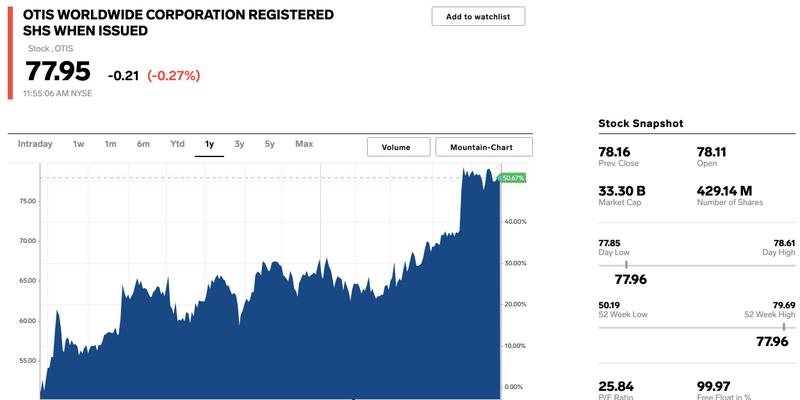Select the 6m chart range
The height and width of the screenshot is (400, 800).
tap(143, 144)
